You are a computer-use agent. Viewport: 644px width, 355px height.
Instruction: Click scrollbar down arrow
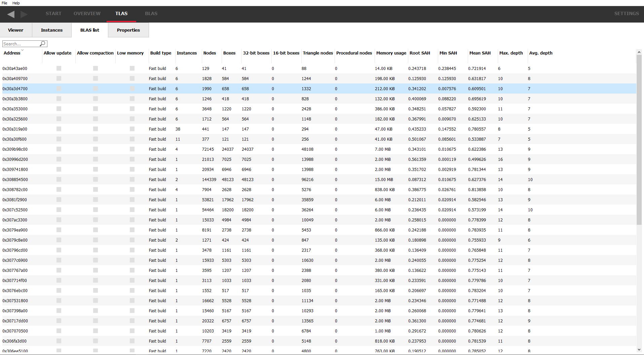click(x=639, y=350)
